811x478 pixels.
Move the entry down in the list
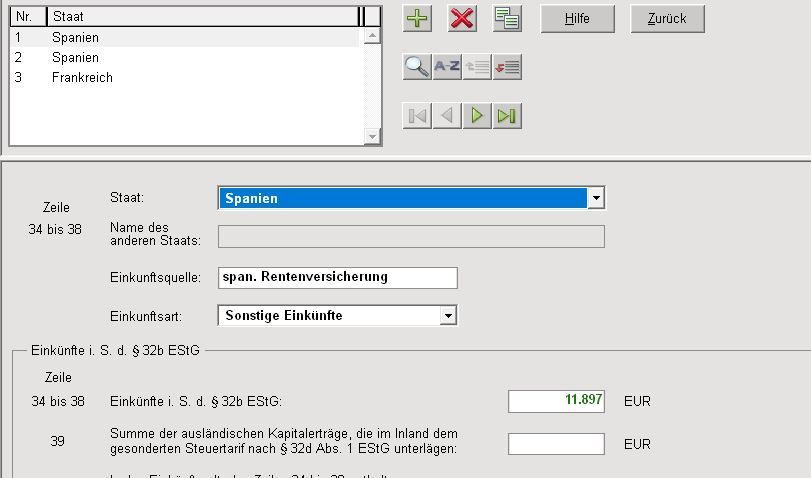click(507, 67)
